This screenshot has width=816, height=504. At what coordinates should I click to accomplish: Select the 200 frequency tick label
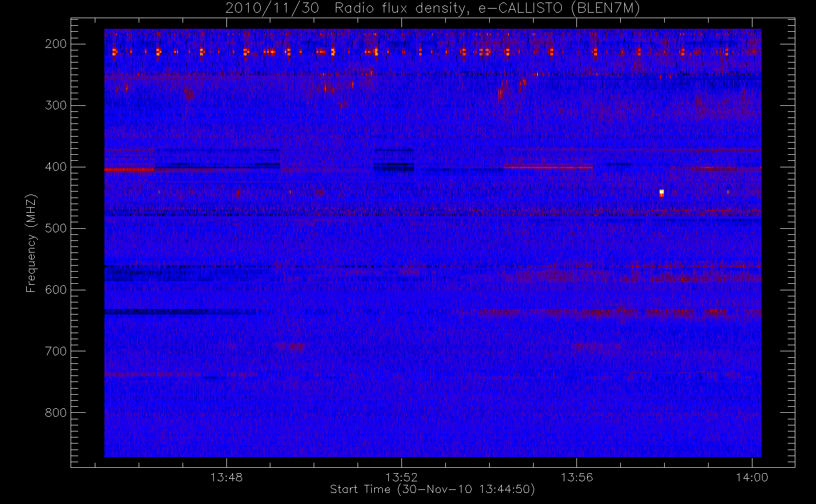56,44
